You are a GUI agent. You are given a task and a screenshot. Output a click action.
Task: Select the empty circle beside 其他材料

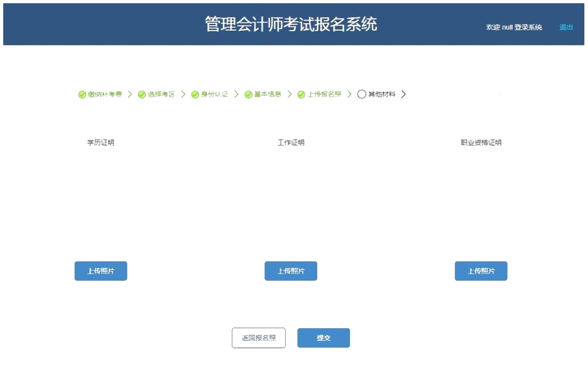tap(361, 94)
